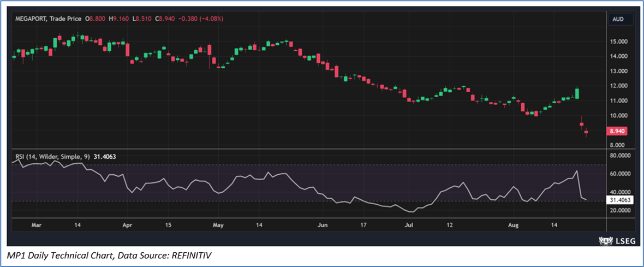Click the tall green candle before the August gap-down
Viewport: 644px width, 267px height.
[577, 93]
